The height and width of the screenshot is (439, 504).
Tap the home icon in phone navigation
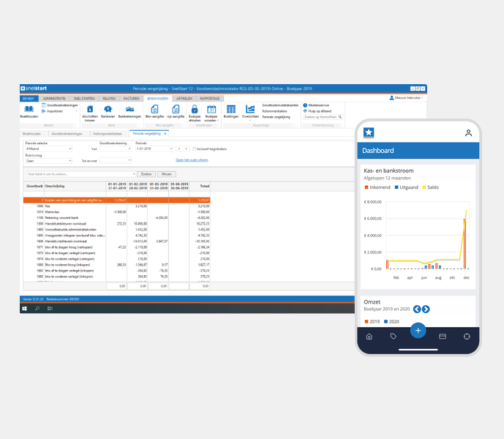point(369,337)
